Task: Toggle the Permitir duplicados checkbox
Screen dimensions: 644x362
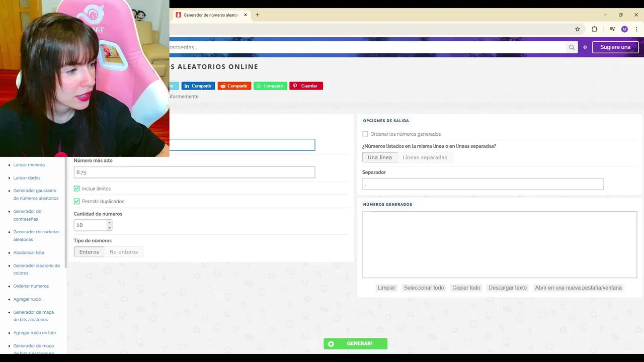Action: coord(76,201)
